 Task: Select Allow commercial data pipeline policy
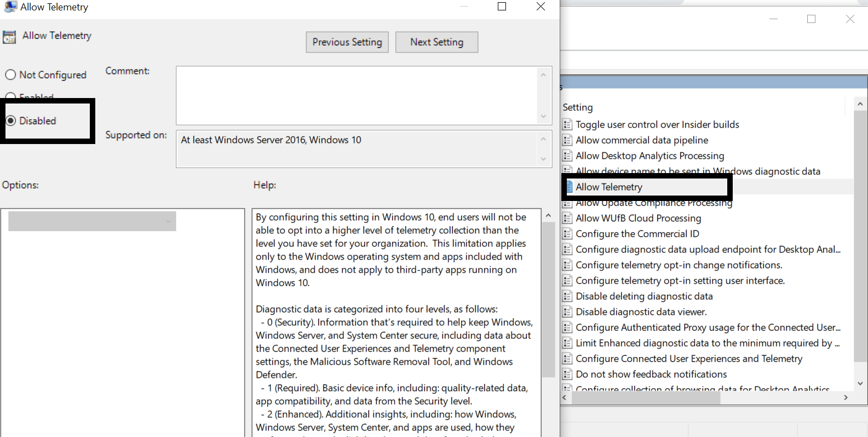[642, 140]
